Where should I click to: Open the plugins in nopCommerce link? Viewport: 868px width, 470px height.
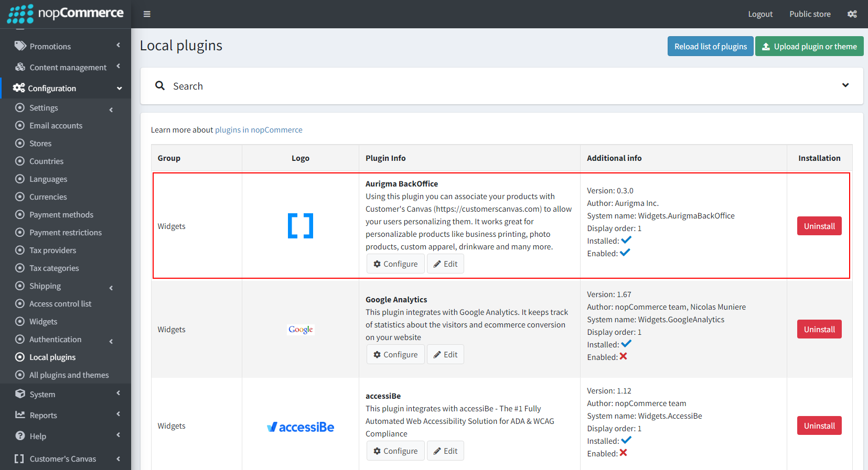click(x=259, y=129)
